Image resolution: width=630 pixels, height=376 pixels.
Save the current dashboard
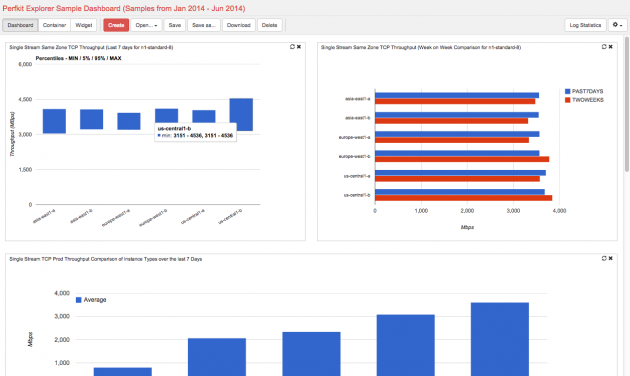pyautogui.click(x=175, y=25)
